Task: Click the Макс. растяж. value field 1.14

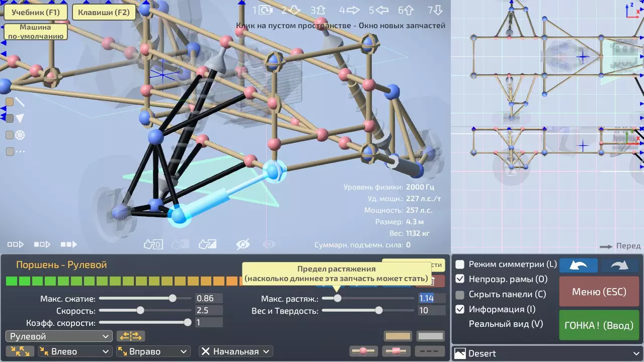Action: click(x=432, y=298)
